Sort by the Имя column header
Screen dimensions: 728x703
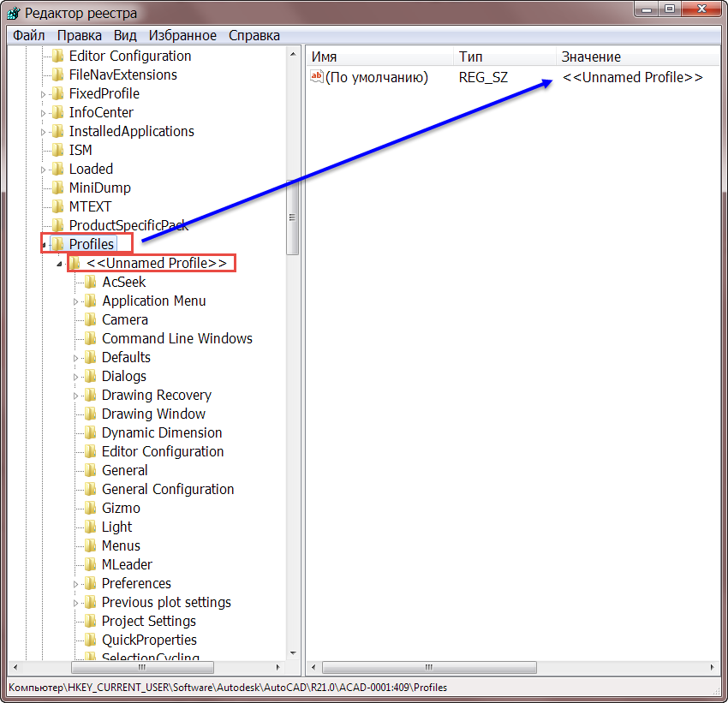pos(379,57)
